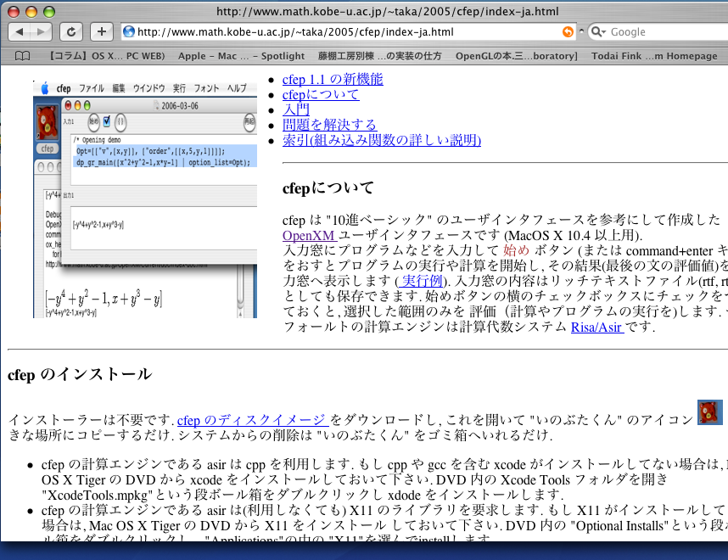Click the cfep screenshot image

point(145,199)
